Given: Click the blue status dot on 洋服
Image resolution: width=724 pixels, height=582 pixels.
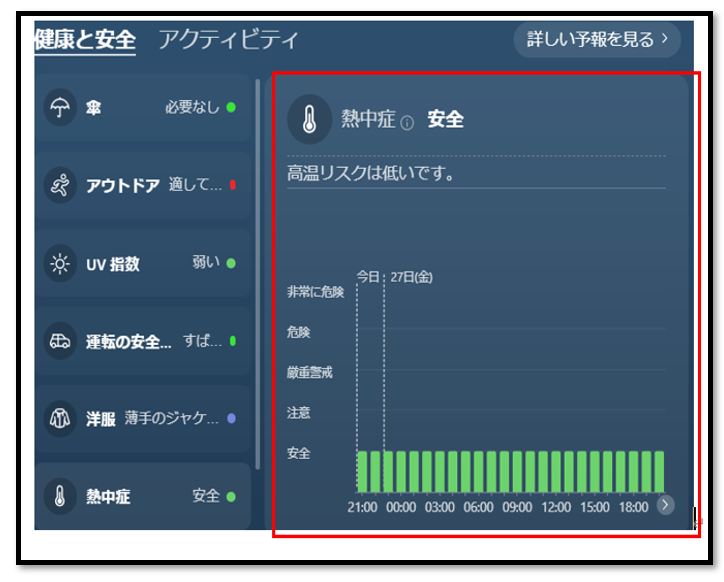Looking at the screenshot, I should pos(231,418).
